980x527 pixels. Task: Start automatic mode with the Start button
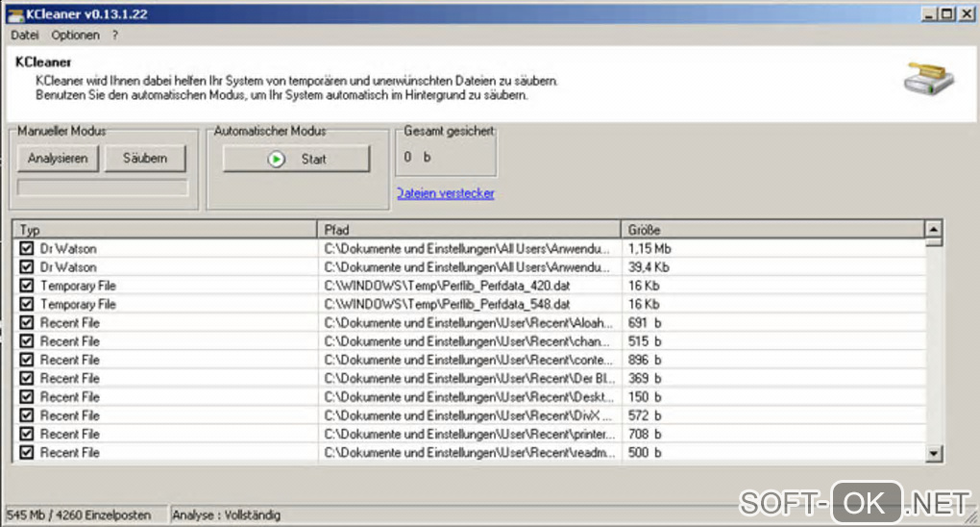click(x=296, y=159)
